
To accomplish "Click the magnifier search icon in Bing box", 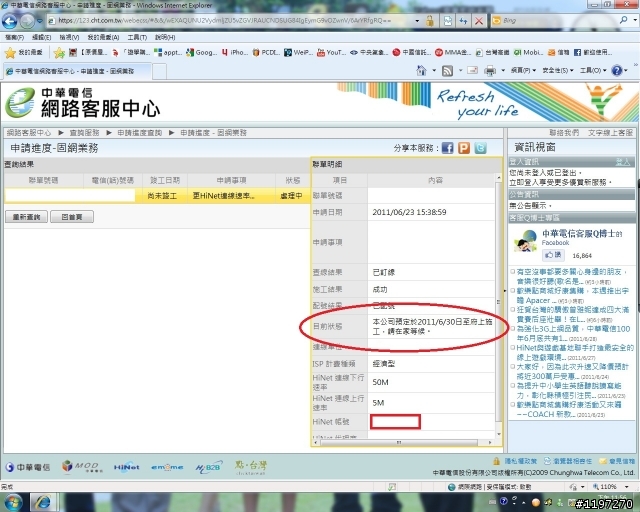I will [x=624, y=20].
